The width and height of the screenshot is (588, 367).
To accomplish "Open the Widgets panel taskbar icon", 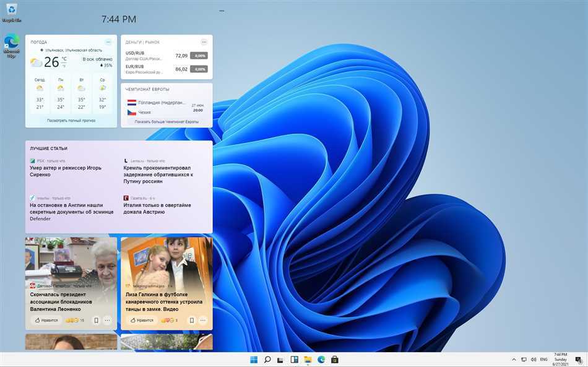I will click(x=295, y=360).
